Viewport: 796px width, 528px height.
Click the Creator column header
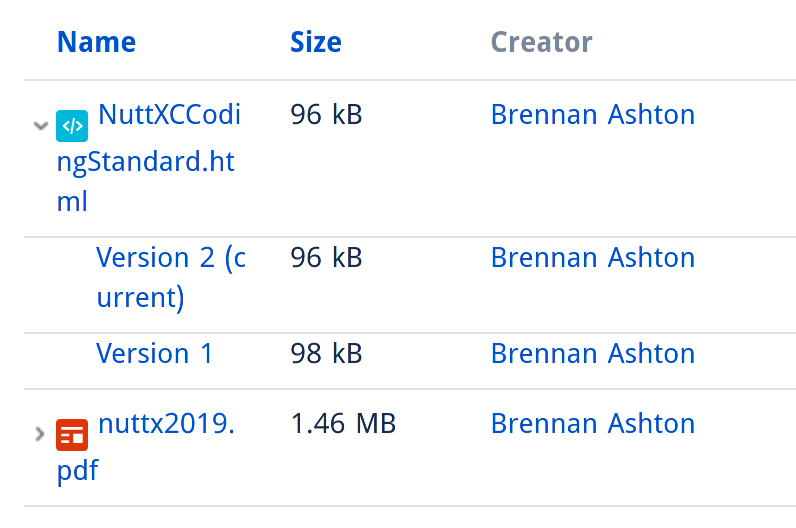coord(541,42)
